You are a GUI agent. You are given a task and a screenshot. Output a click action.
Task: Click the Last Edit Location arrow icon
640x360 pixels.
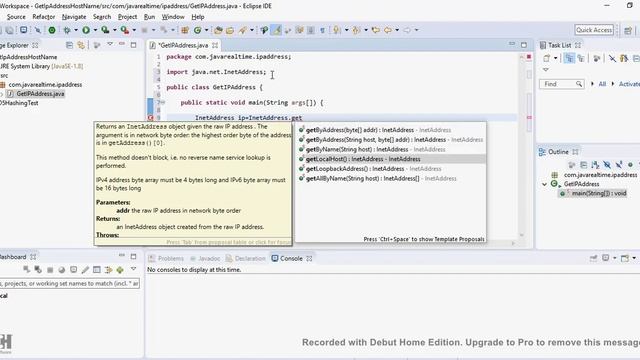coord(376,30)
